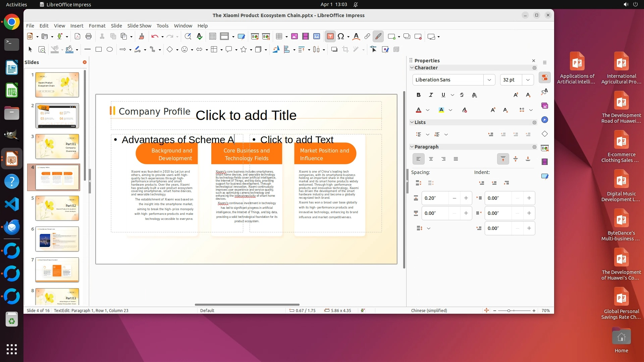The height and width of the screenshot is (362, 644).
Task: Enable center paragraph alignment
Action: (x=431, y=159)
